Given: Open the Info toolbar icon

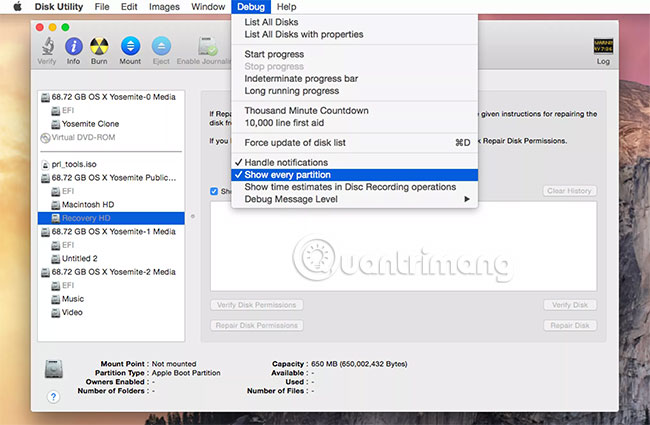Looking at the screenshot, I should [x=73, y=46].
